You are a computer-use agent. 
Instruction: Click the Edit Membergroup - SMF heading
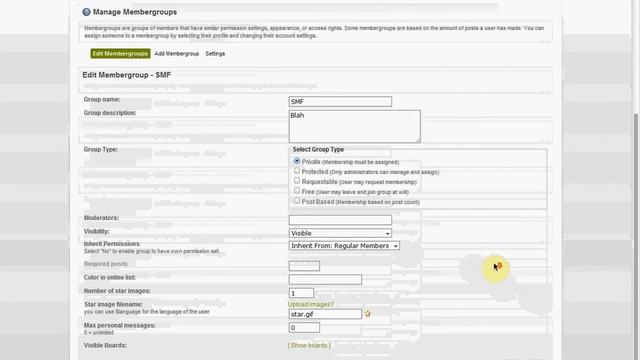[127, 75]
